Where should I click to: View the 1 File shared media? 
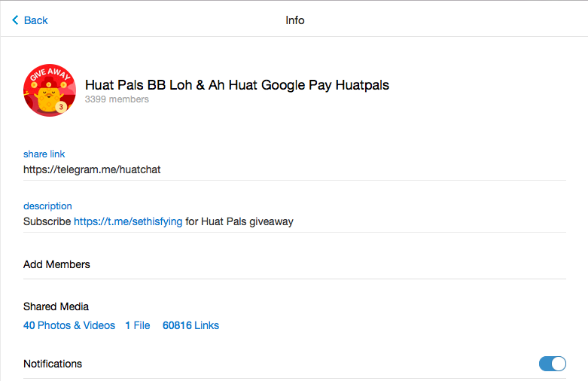tap(138, 325)
